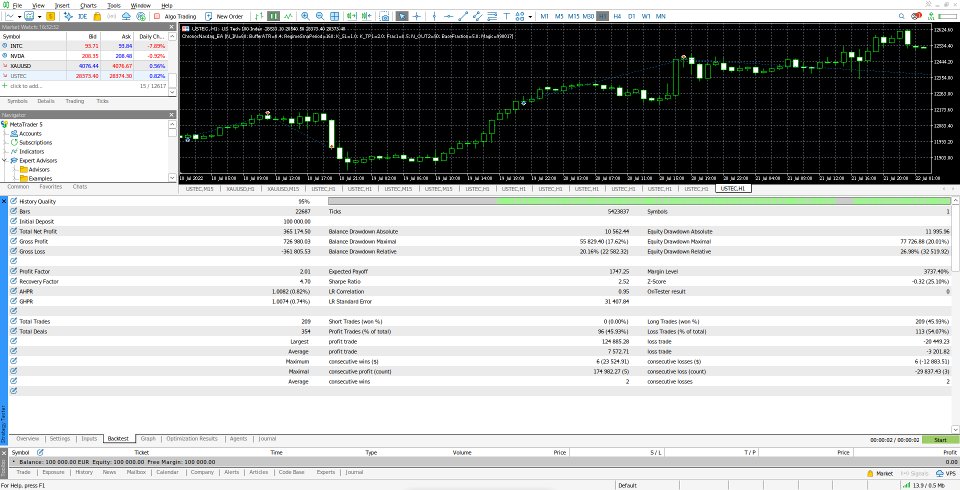The height and width of the screenshot is (490, 960).
Task: Open the Favorites tab in Navigator
Action: point(51,187)
